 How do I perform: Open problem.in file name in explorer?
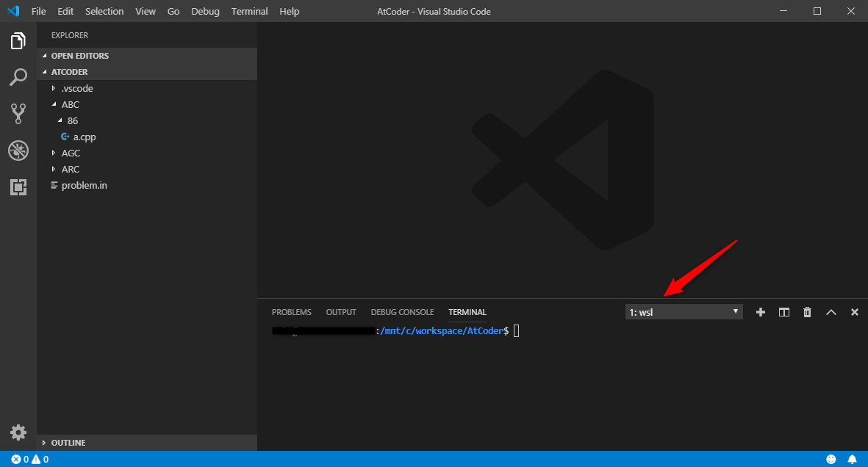point(84,185)
